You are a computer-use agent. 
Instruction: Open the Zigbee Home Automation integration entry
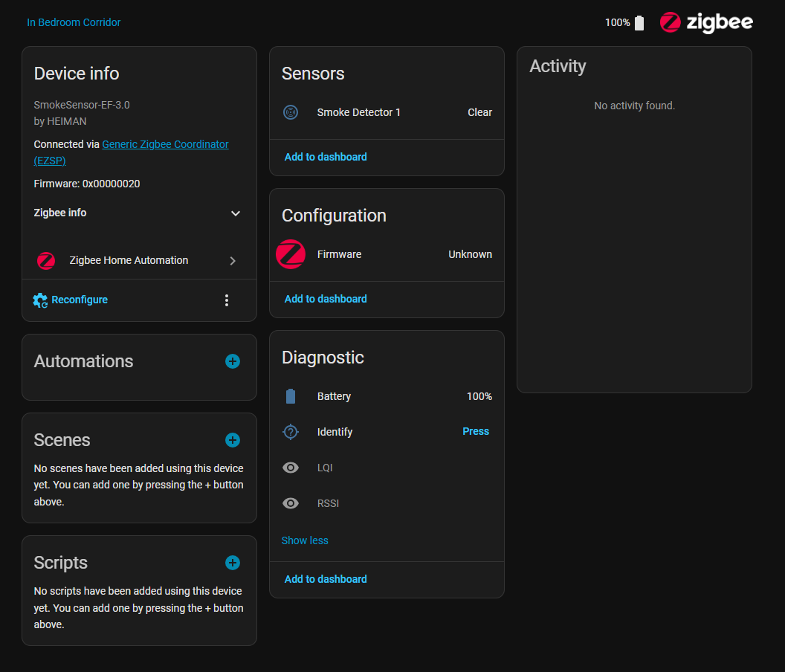pos(139,261)
